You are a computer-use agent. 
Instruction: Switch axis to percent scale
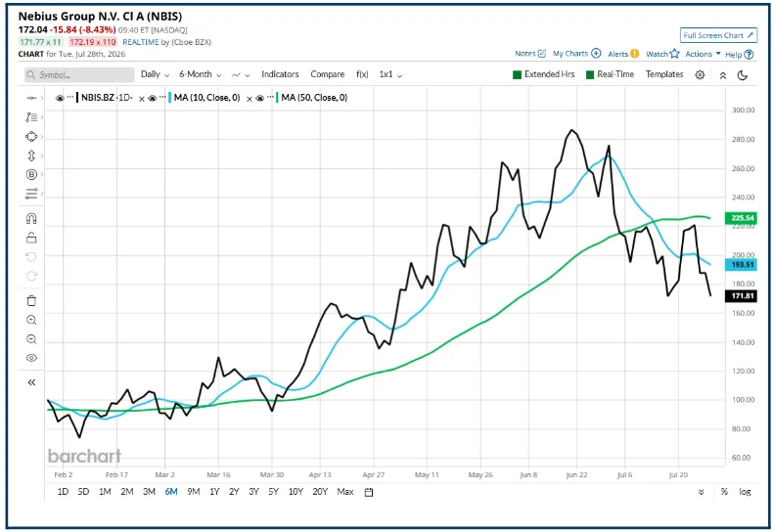(x=724, y=492)
